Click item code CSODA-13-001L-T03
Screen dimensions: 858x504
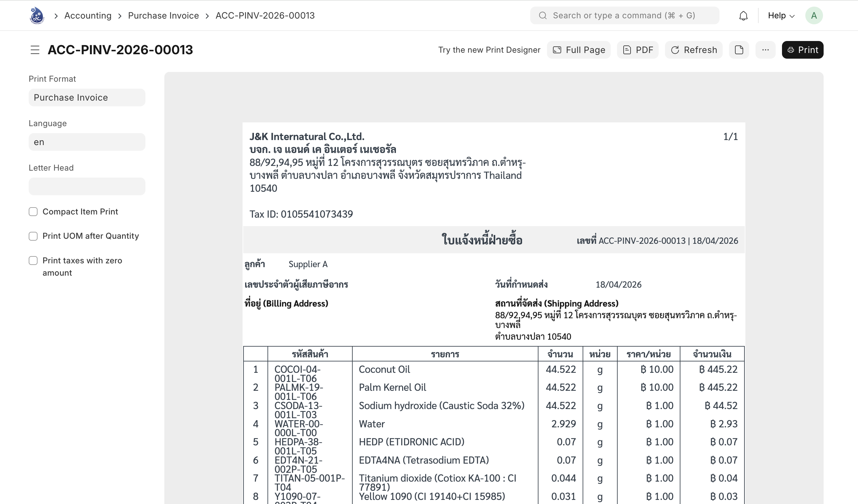tap(298, 410)
